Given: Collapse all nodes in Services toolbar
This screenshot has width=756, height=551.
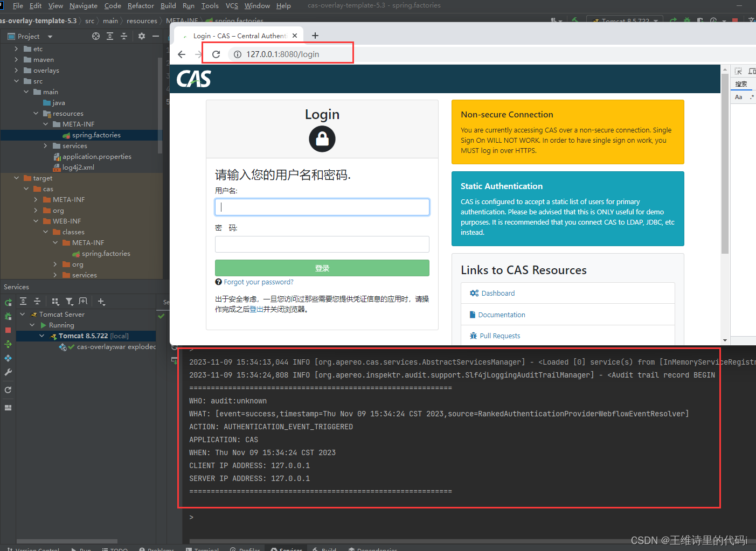Looking at the screenshot, I should coord(37,302).
